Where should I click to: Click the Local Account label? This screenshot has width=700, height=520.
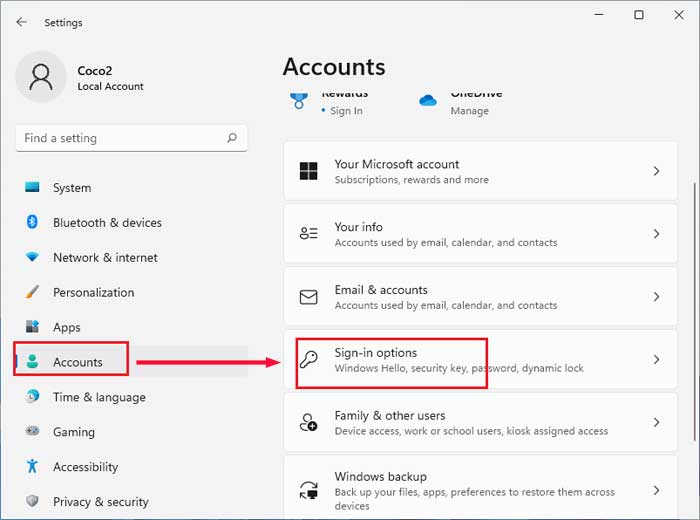[x=111, y=86]
